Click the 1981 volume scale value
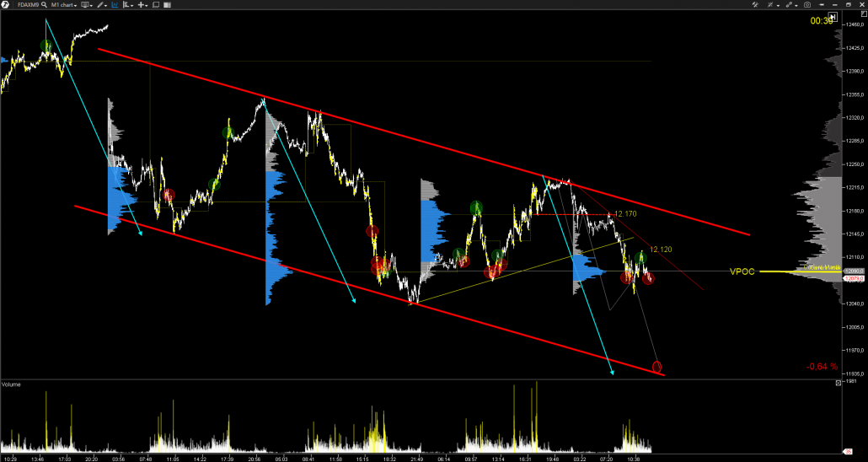Screen dimensions: 868x462 pos(851,382)
